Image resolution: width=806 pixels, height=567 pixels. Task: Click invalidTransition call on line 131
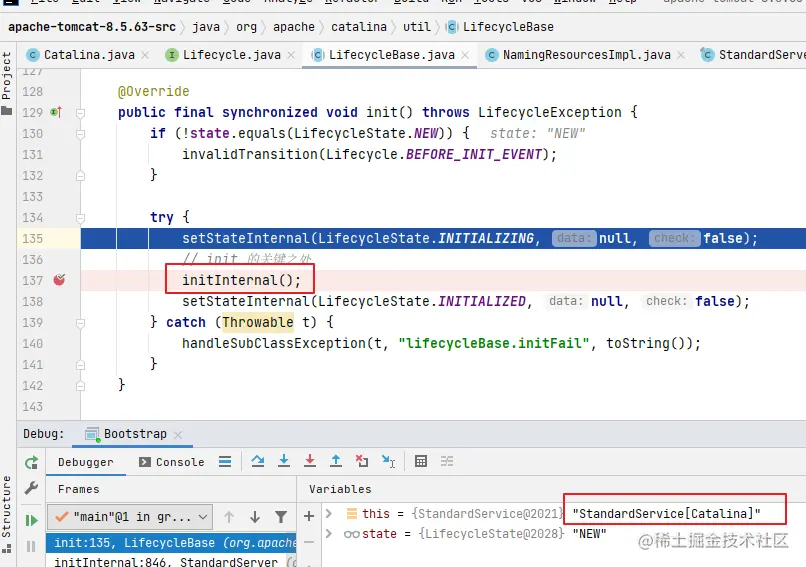369,154
